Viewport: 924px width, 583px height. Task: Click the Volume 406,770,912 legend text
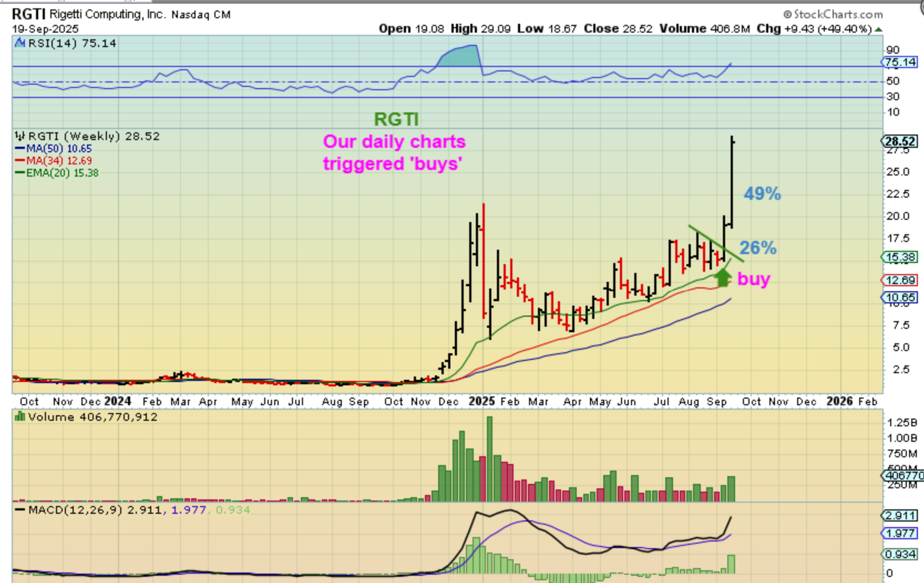point(93,417)
